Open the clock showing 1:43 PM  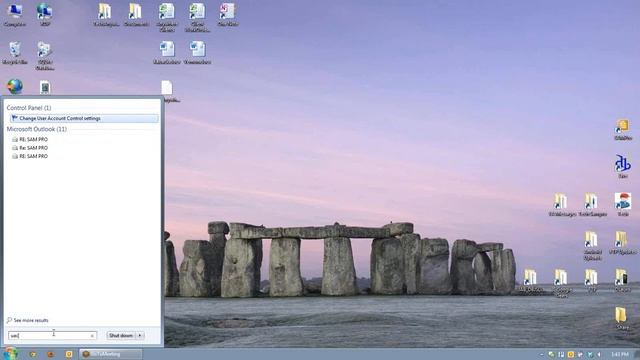coord(620,354)
